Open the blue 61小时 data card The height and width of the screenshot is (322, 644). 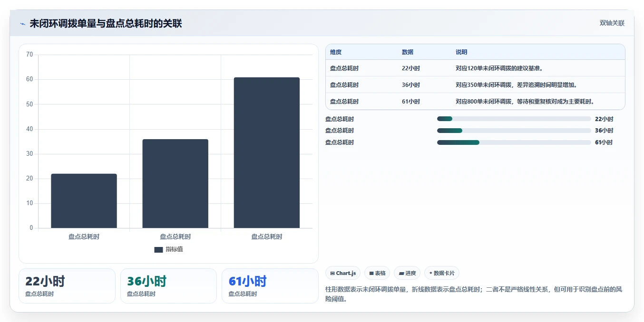(270, 286)
